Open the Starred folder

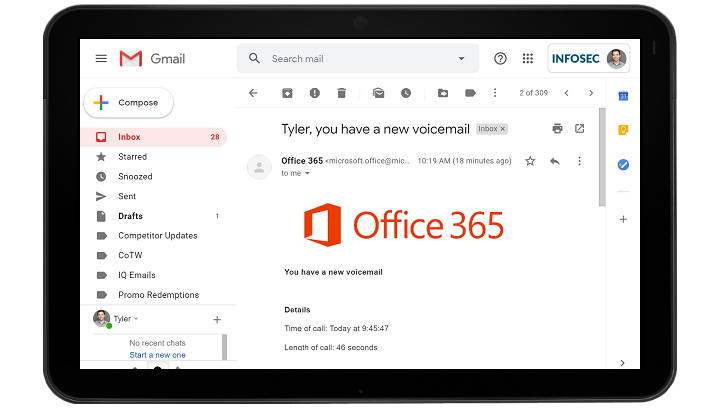click(132, 157)
